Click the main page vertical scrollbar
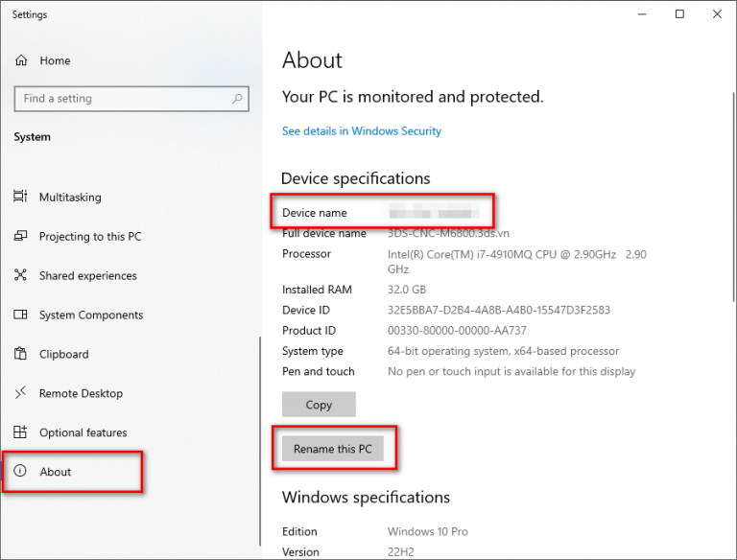737x560 pixels. 733,198
